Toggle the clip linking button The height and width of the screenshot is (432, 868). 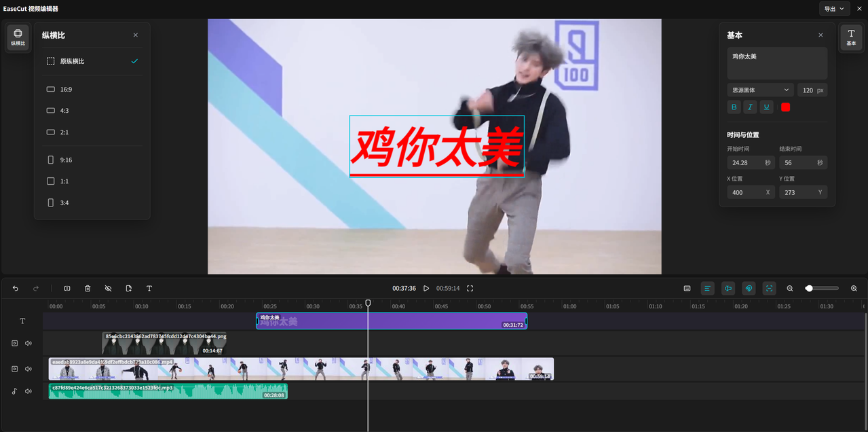point(749,289)
